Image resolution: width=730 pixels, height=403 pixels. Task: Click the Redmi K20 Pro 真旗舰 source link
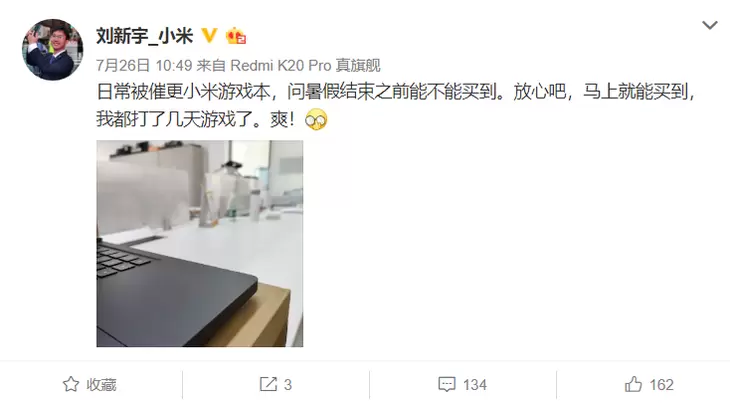[305, 65]
